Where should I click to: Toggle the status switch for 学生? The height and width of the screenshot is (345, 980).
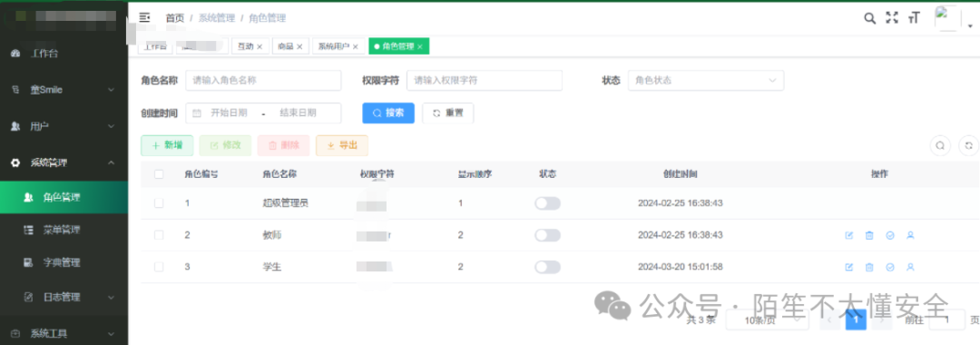pos(547,267)
